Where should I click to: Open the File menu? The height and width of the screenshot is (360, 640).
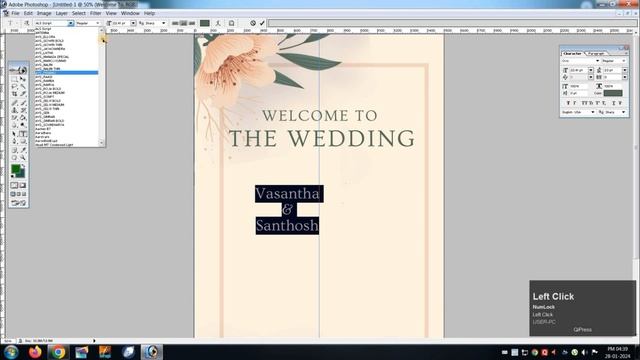pyautogui.click(x=15, y=13)
